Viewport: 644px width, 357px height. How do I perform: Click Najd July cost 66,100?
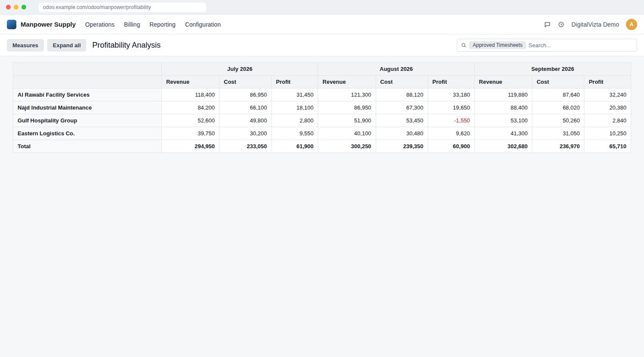[x=245, y=107]
